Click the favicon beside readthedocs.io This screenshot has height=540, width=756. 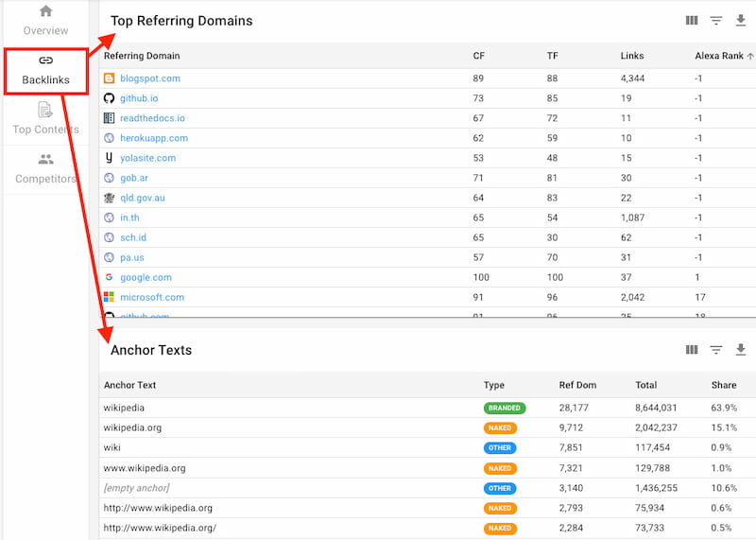pos(109,118)
